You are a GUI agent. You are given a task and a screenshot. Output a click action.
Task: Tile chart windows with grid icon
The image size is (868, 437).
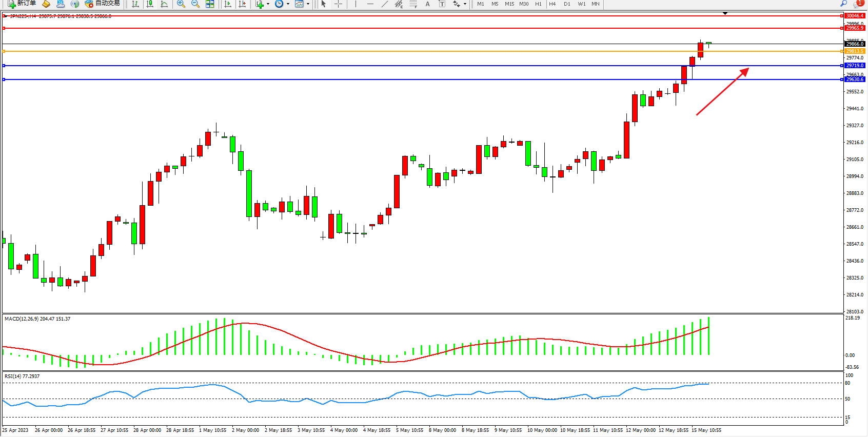[x=210, y=4]
